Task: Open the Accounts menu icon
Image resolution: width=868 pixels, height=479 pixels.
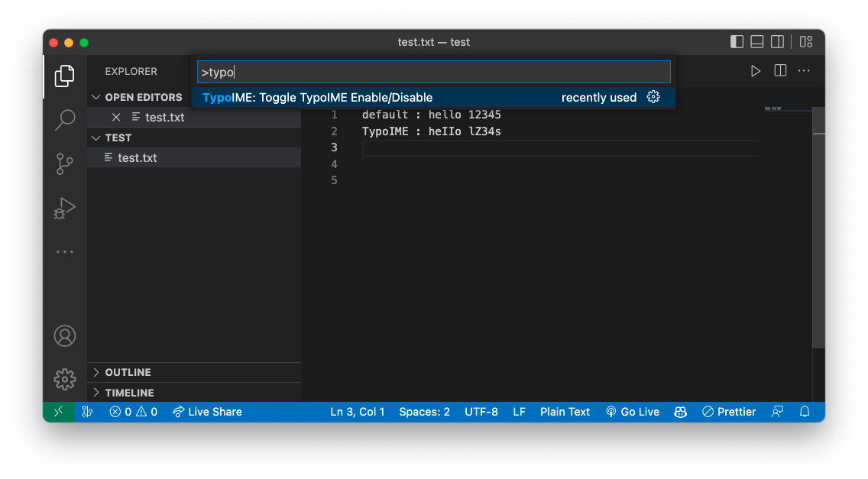Action: tap(65, 336)
